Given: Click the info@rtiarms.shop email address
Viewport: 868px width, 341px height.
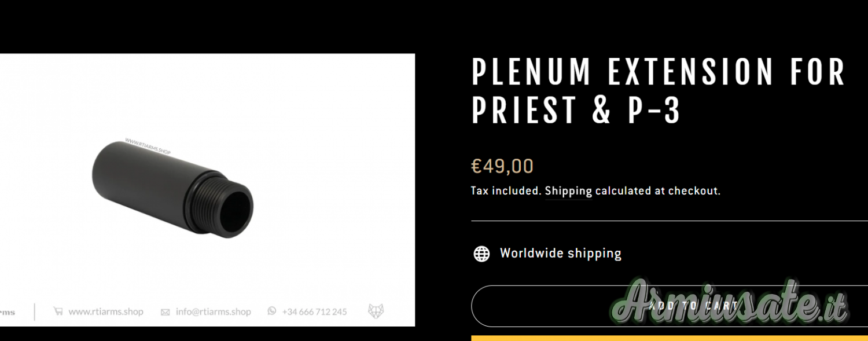Looking at the screenshot, I should [x=214, y=311].
